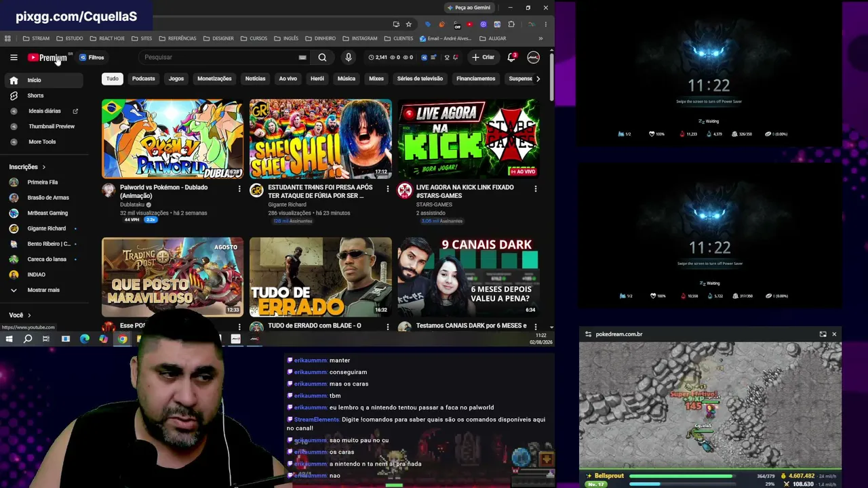Select the Jogos filter chip
This screenshot has width=868, height=488.
(x=176, y=79)
